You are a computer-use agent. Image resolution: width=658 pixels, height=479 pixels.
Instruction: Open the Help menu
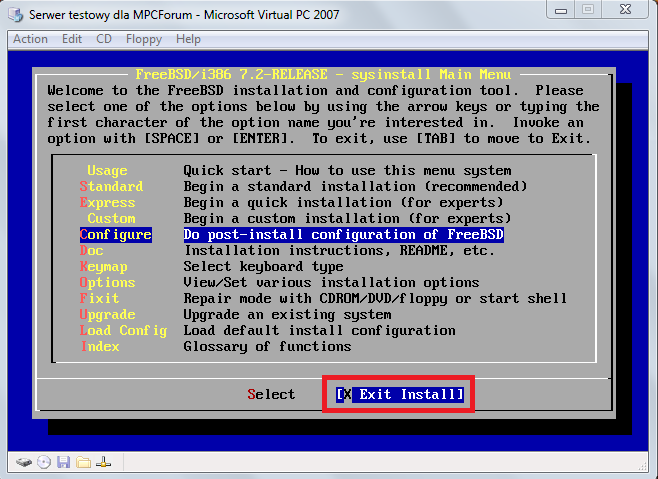(188, 39)
